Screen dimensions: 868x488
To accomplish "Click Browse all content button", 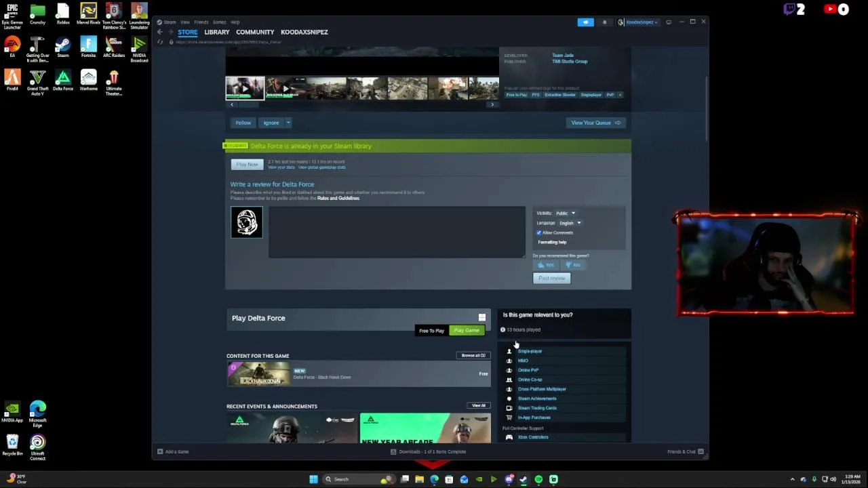I will [x=473, y=355].
